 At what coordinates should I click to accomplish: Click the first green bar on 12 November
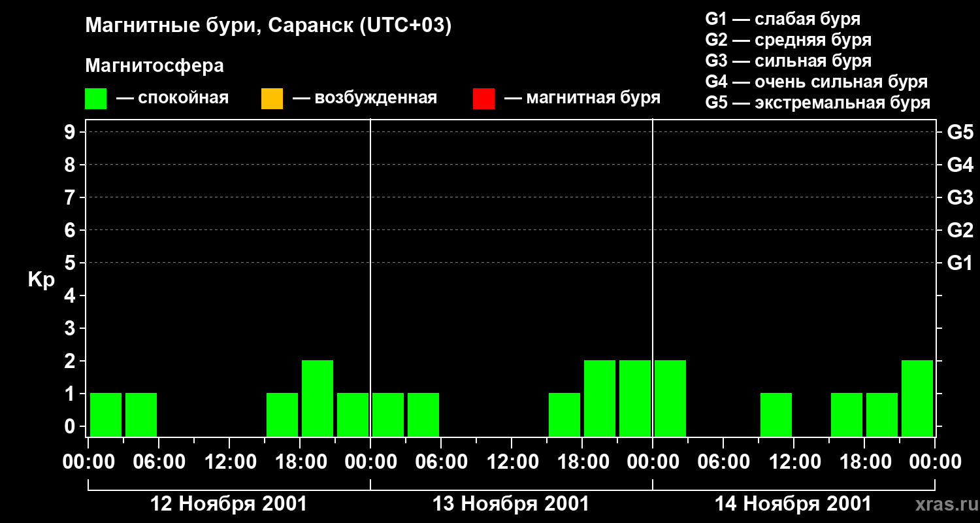[106, 414]
